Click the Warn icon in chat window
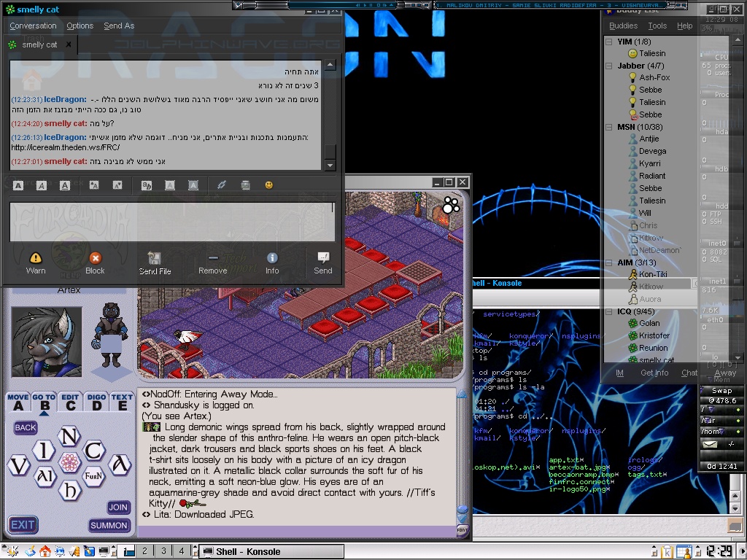Screen dimensions: 747x560 (36, 258)
